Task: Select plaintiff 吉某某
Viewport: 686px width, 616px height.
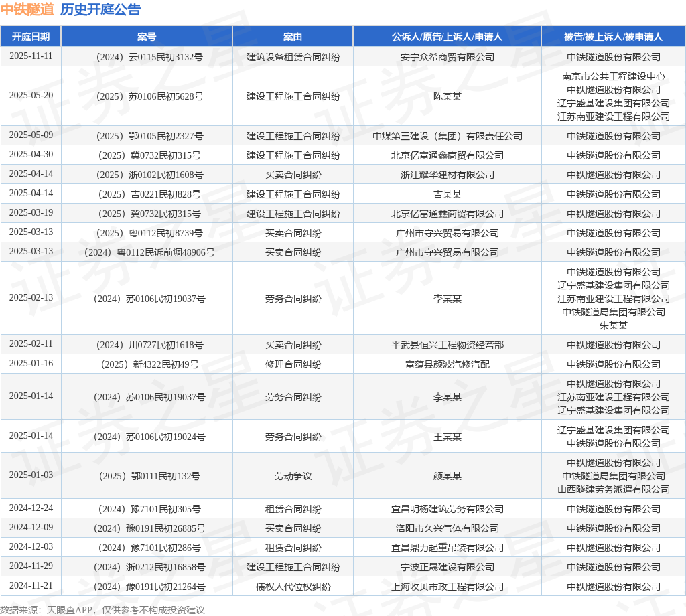Action: click(448, 194)
